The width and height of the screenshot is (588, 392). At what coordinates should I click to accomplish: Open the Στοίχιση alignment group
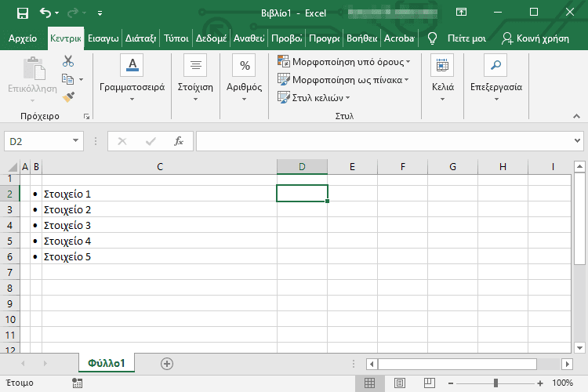195,78
